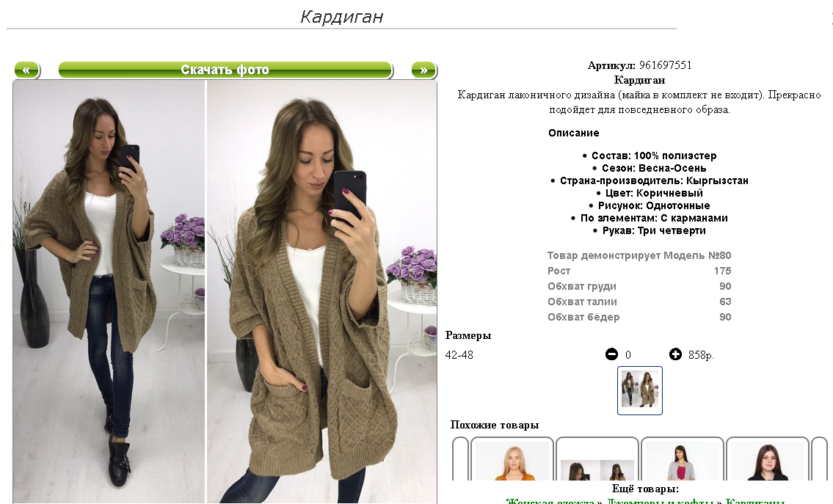Viewport: 833px width, 504px height.
Task: Open similar product with model in black
Action: click(x=767, y=460)
